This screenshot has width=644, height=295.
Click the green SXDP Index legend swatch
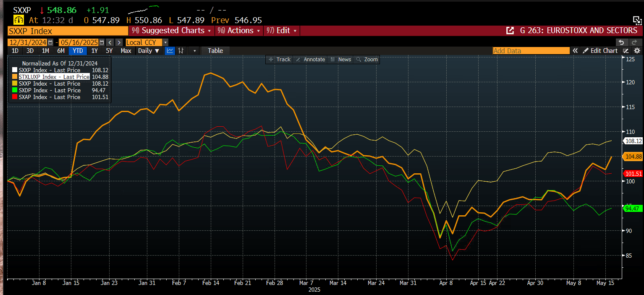[15, 90]
